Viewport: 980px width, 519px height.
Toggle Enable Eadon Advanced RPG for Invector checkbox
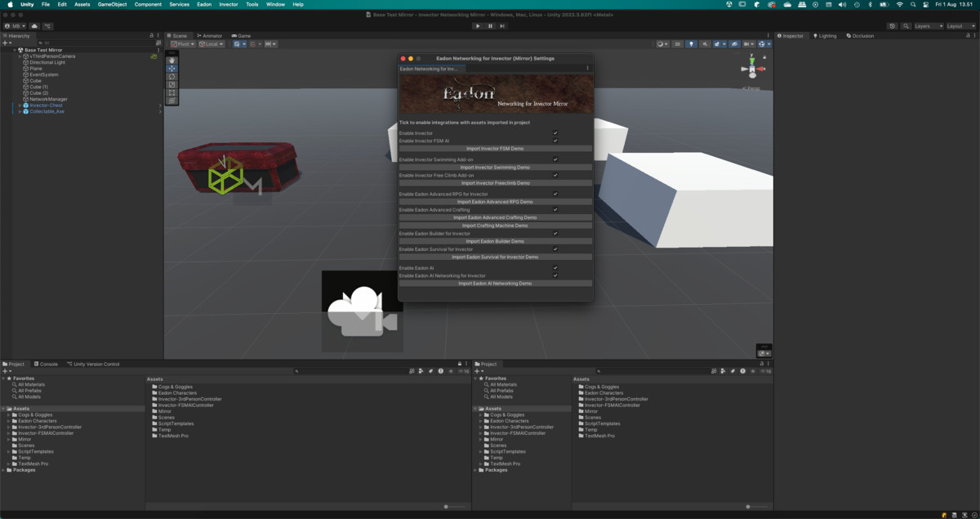coord(555,194)
